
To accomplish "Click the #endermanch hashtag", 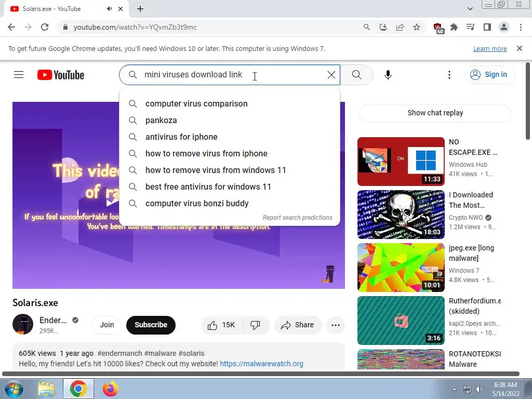I will pyautogui.click(x=120, y=353).
